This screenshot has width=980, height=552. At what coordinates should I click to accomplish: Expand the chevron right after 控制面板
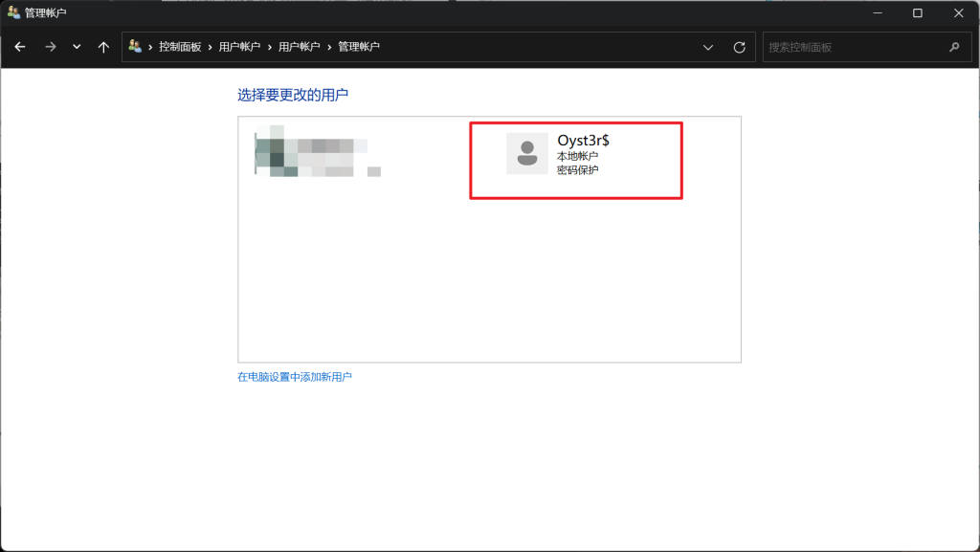point(211,47)
